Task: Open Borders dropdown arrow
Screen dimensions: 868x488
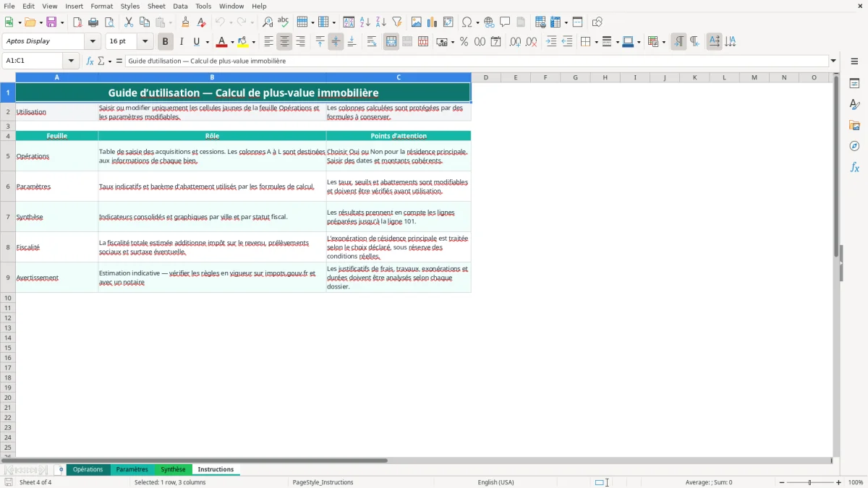Action: (595, 42)
